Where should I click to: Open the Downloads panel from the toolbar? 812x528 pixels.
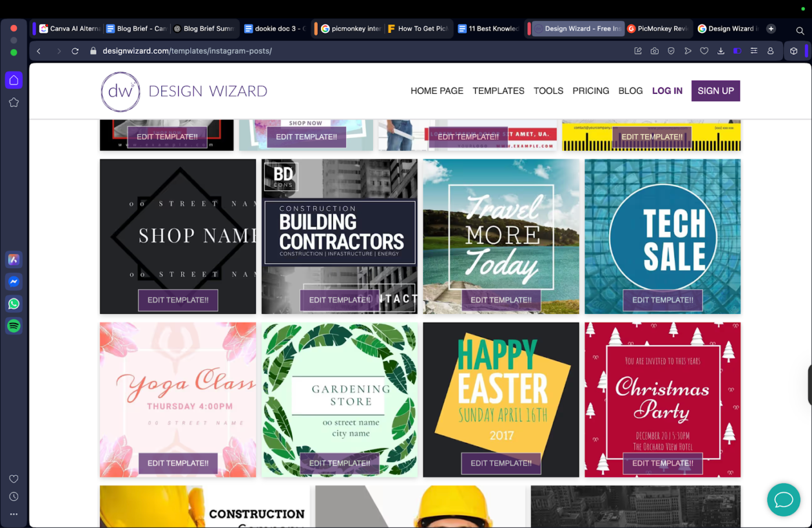[720, 50]
